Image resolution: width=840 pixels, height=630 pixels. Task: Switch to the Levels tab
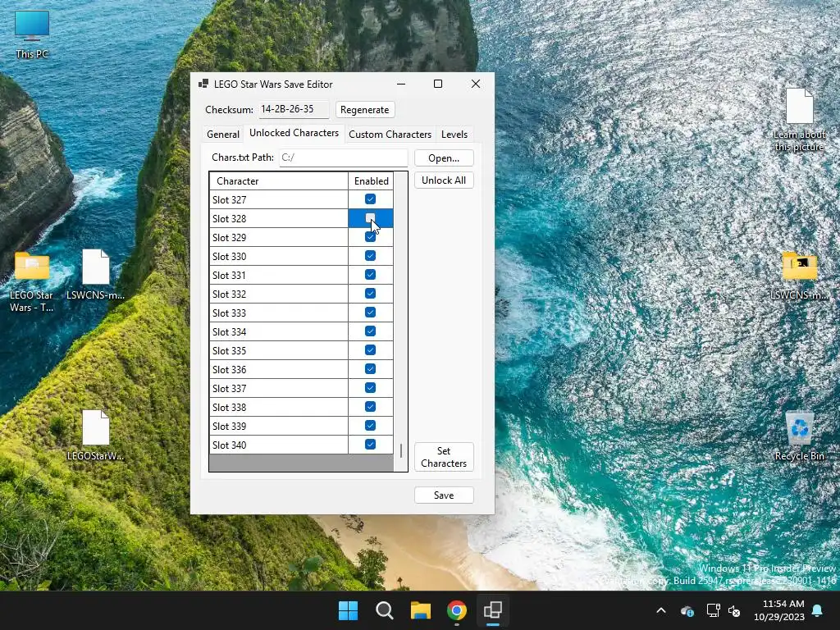(454, 134)
